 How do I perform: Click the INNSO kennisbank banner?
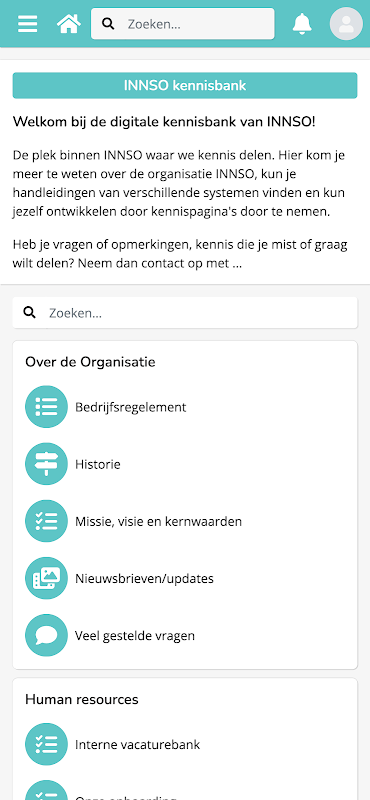coord(185,85)
